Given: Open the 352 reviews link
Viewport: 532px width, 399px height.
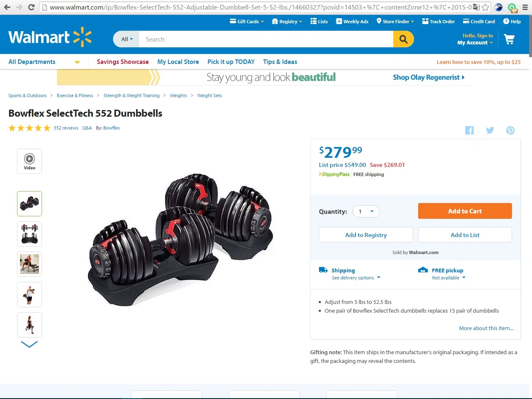Looking at the screenshot, I should [66, 128].
